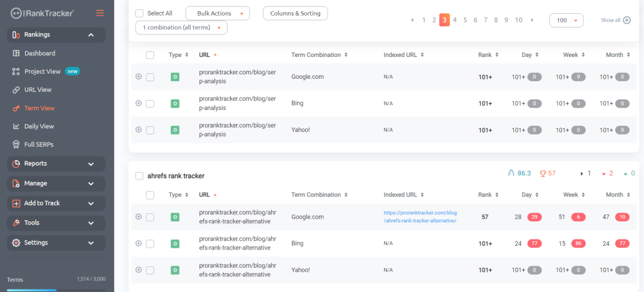This screenshot has width=644, height=292.
Task: Open the Bulk Actions dropdown
Action: click(218, 13)
